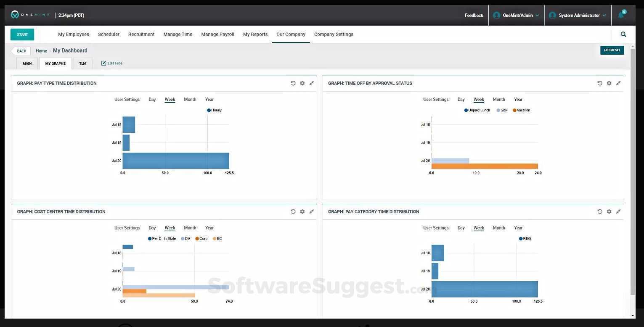Open the Manage Payroll menu

[217, 34]
